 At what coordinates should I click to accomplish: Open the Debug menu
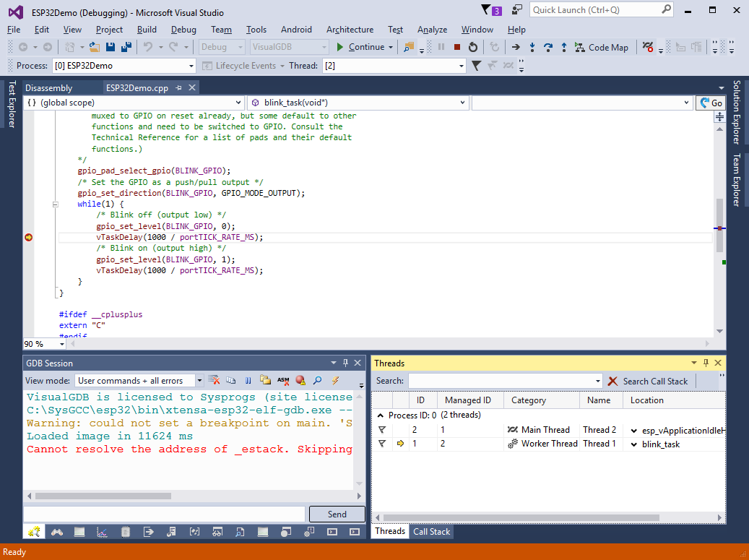[183, 30]
